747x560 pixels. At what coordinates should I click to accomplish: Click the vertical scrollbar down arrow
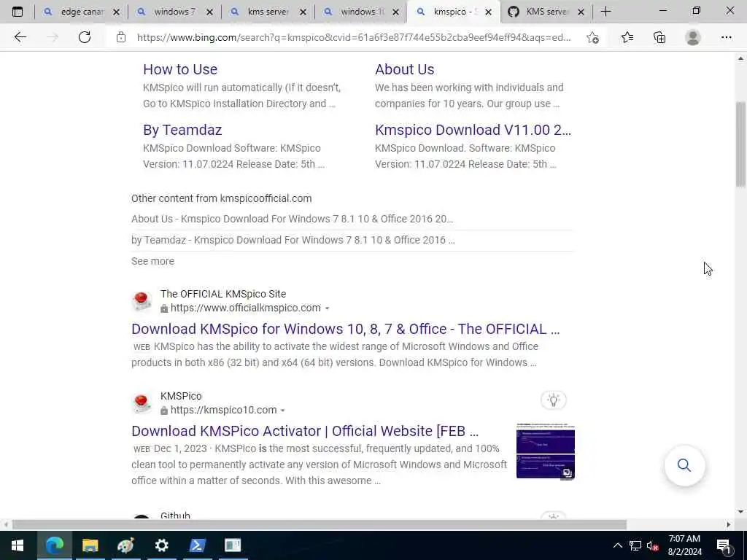(740, 512)
